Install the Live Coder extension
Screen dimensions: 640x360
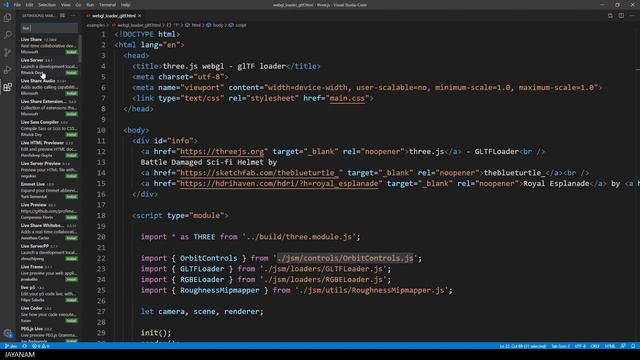coord(71,321)
